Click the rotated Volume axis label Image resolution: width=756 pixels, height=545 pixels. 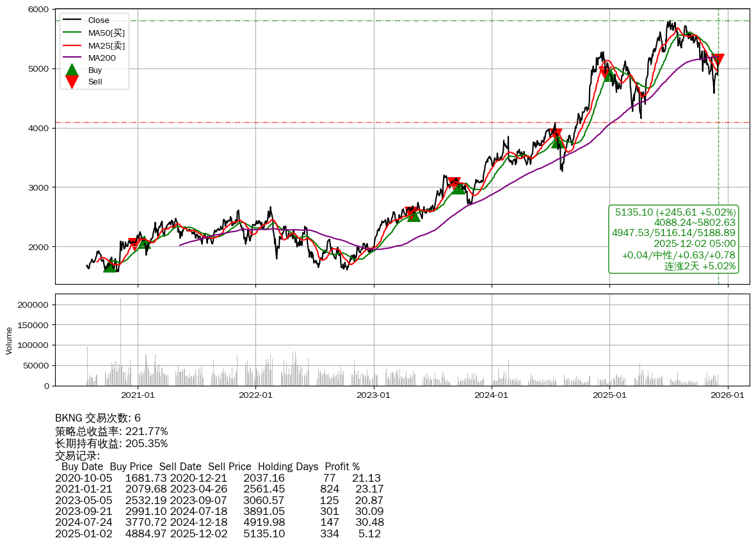(x=9, y=340)
